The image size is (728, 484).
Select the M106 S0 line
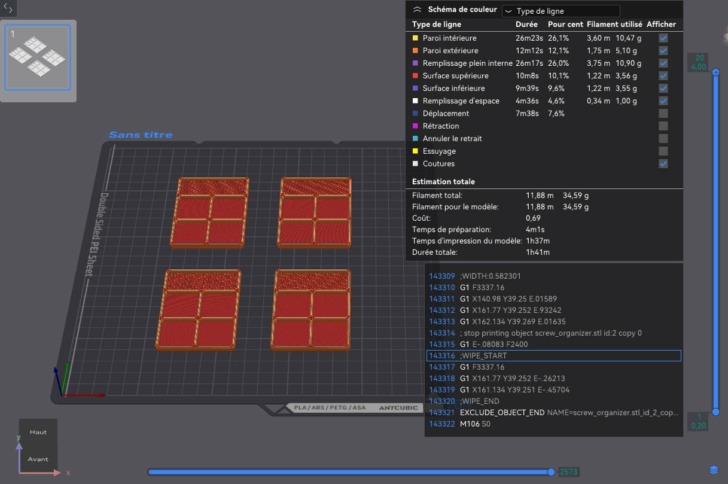[553, 424]
